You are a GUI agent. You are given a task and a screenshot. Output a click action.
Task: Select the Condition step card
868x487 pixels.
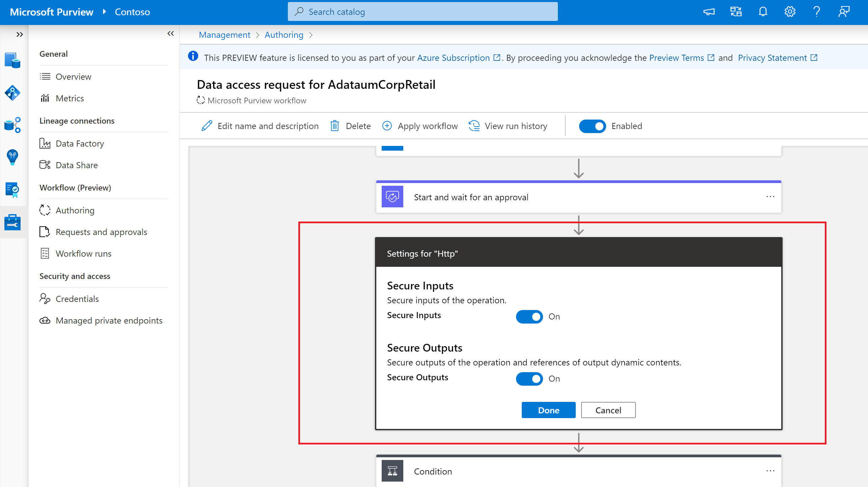pyautogui.click(x=578, y=471)
